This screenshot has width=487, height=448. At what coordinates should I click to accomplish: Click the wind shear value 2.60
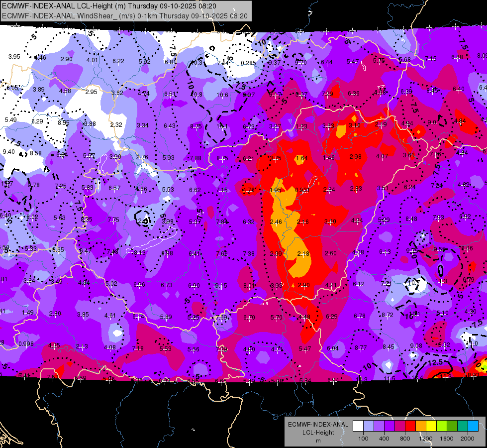[330, 253]
